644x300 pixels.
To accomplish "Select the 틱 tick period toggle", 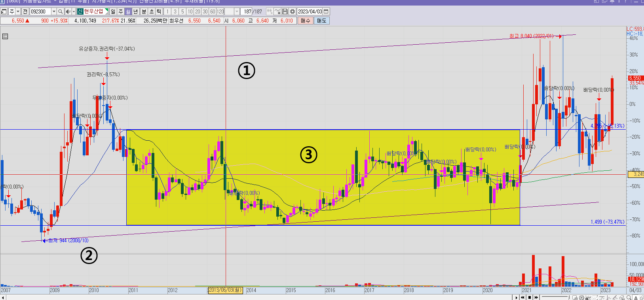I will (x=159, y=11).
